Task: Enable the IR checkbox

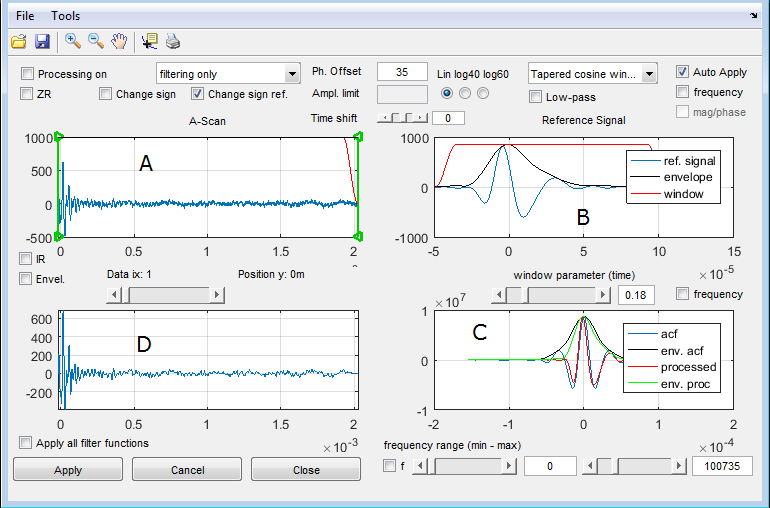Action: point(25,258)
